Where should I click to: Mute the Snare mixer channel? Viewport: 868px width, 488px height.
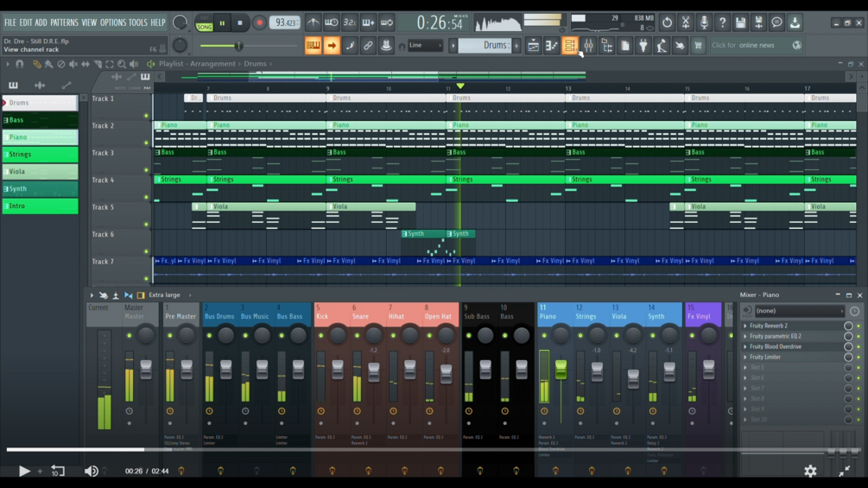tap(357, 335)
